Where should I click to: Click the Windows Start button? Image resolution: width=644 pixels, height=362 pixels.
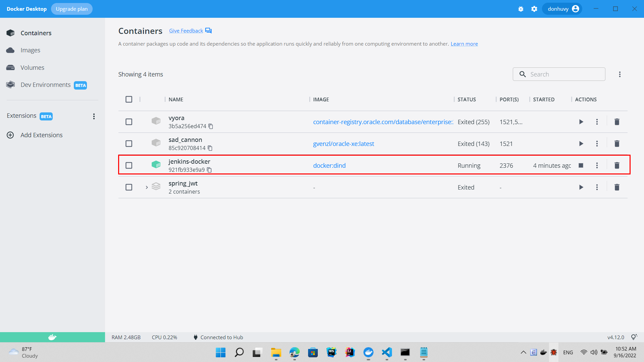pyautogui.click(x=220, y=352)
